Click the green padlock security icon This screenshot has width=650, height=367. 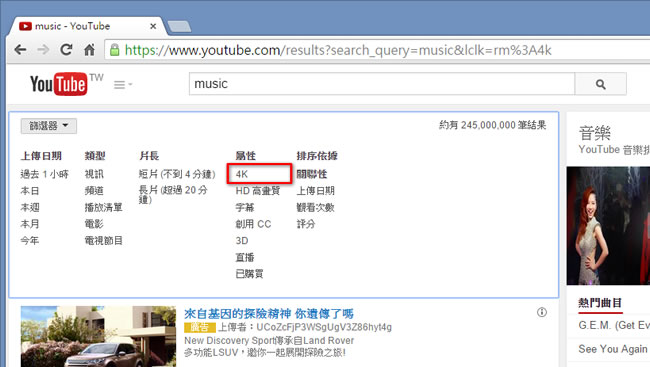(115, 50)
